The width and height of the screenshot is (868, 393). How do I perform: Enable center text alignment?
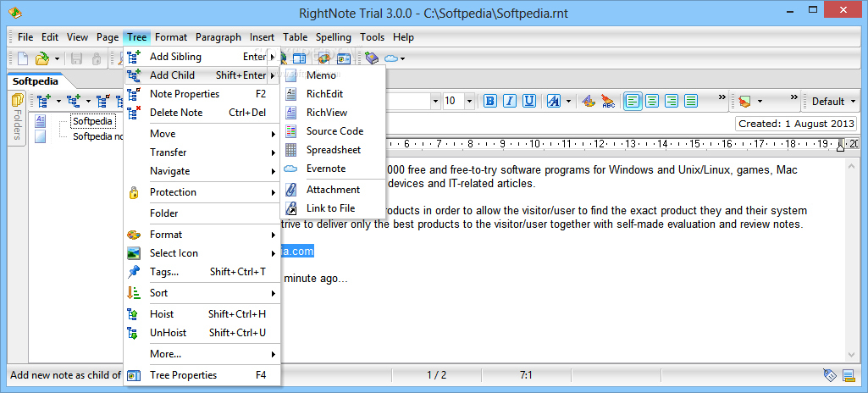point(652,101)
